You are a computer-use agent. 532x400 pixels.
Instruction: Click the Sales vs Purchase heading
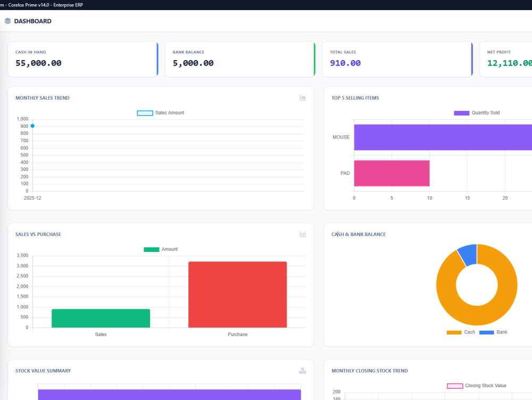38,234
